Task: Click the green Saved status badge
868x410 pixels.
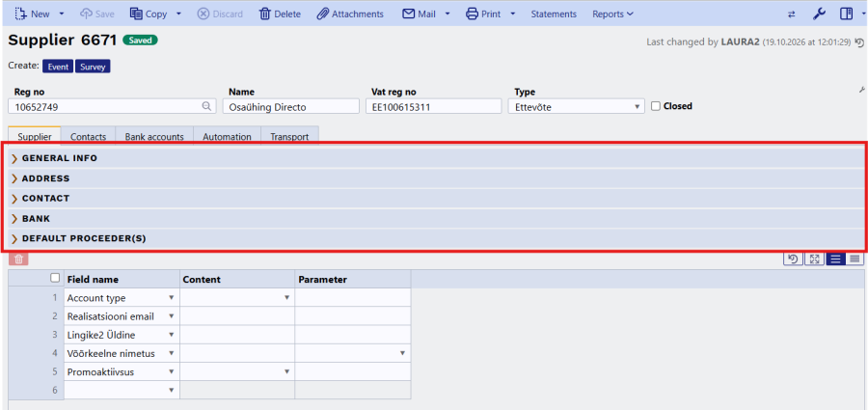Action: [x=140, y=40]
